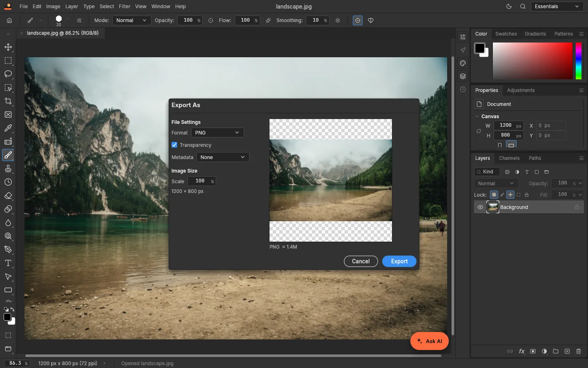The image size is (588, 368).
Task: Uncheck the Transparency checkbox
Action: [174, 145]
